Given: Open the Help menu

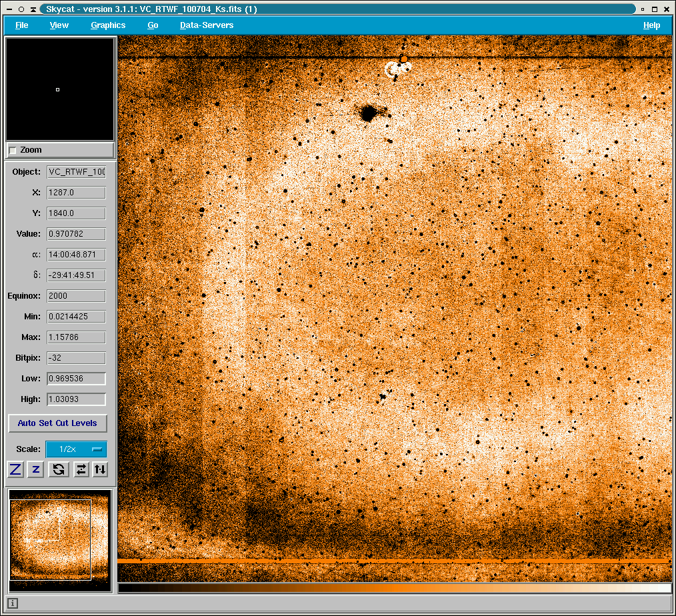Looking at the screenshot, I should pos(651,25).
